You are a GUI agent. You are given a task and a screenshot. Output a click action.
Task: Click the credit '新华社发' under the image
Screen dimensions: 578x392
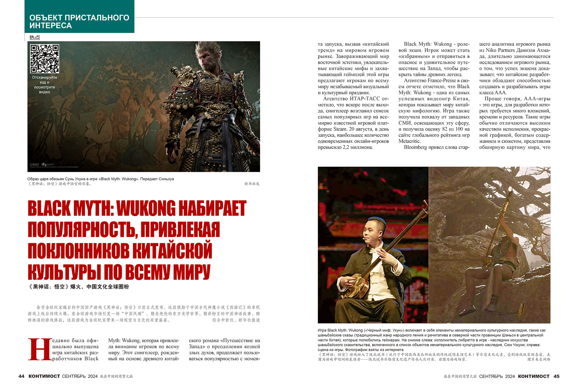pos(252,184)
